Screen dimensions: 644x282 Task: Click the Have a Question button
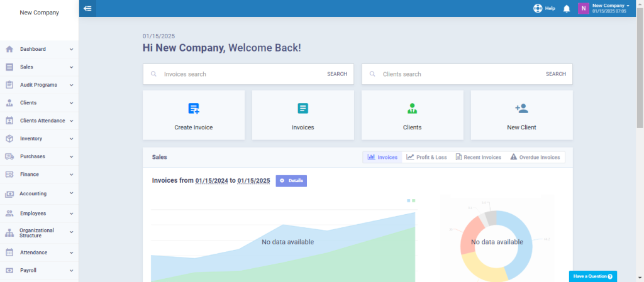[593, 276]
